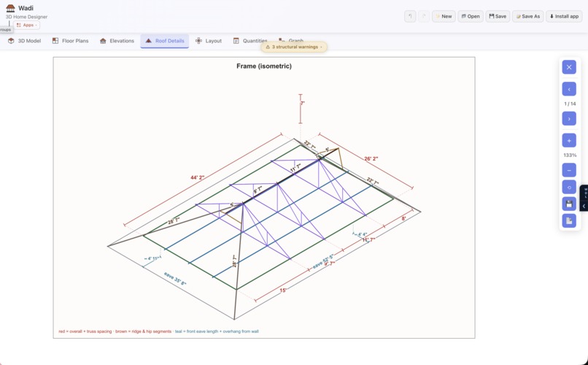Click the 3D Home Designer subtitle
Viewport: 588px width, 365px height.
pos(26,17)
